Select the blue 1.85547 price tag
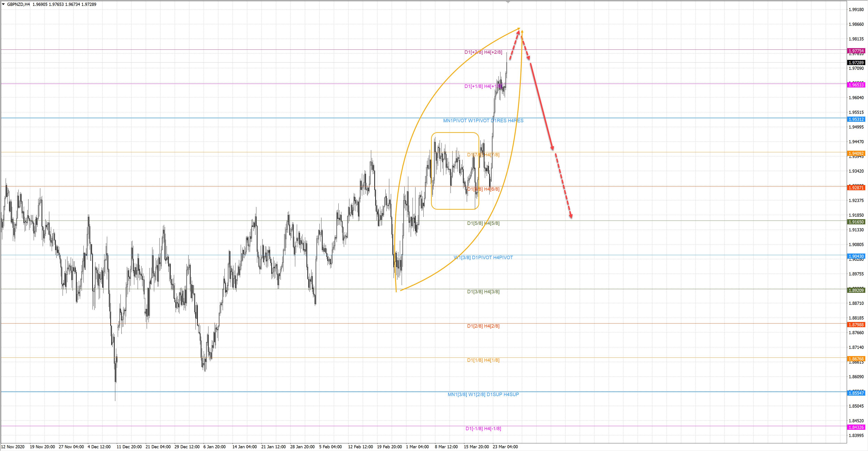The height and width of the screenshot is (451, 868). tap(856, 393)
